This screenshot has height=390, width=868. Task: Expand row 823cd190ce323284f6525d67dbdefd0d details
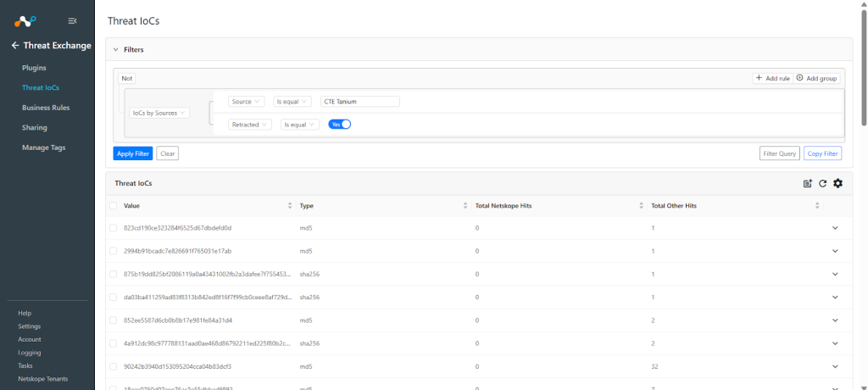[x=835, y=228]
